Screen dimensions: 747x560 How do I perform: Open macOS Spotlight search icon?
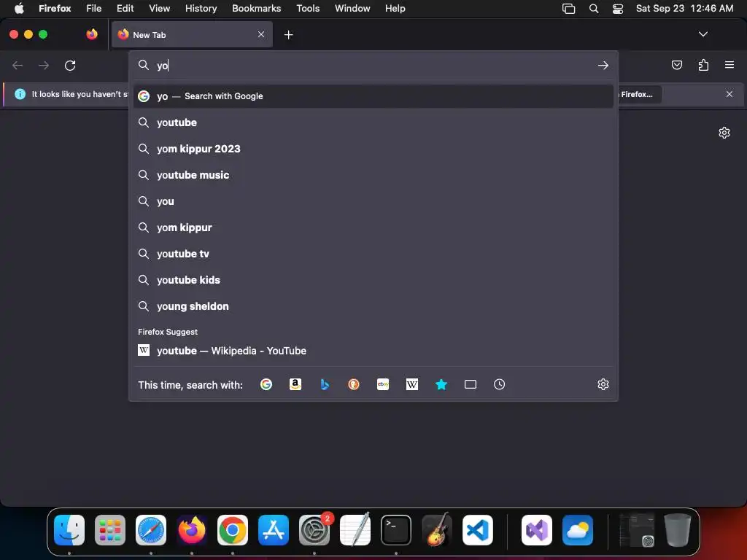tap(594, 8)
